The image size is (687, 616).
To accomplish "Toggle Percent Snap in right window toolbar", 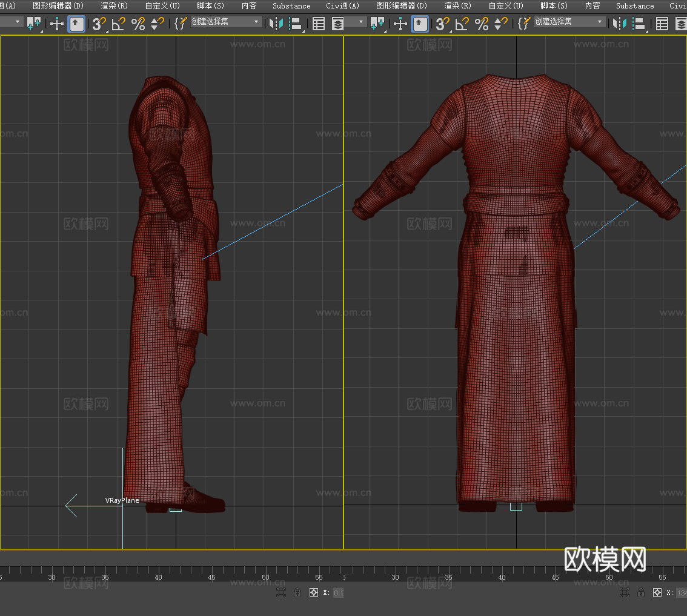I will pyautogui.click(x=482, y=24).
